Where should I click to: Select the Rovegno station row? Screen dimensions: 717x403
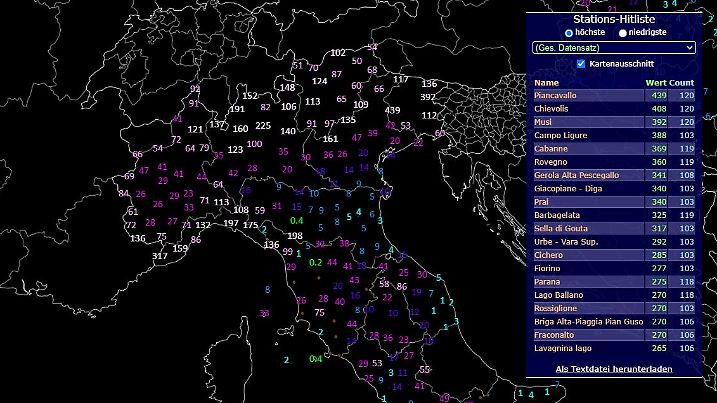(x=614, y=162)
